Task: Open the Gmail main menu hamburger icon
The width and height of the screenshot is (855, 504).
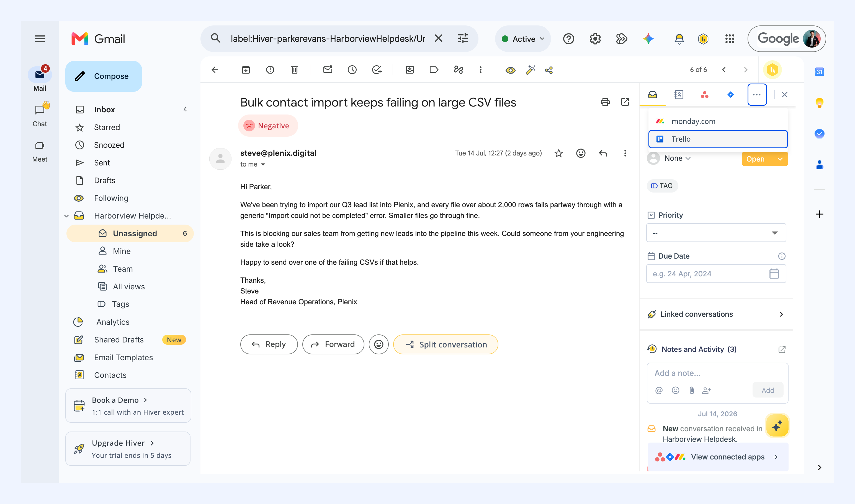Action: pos(40,39)
